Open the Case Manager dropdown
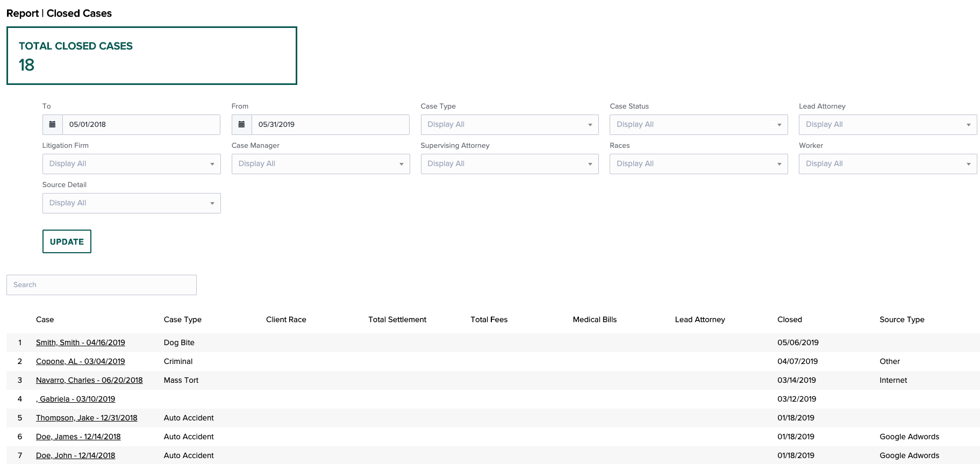The width and height of the screenshot is (980, 464). click(x=321, y=164)
